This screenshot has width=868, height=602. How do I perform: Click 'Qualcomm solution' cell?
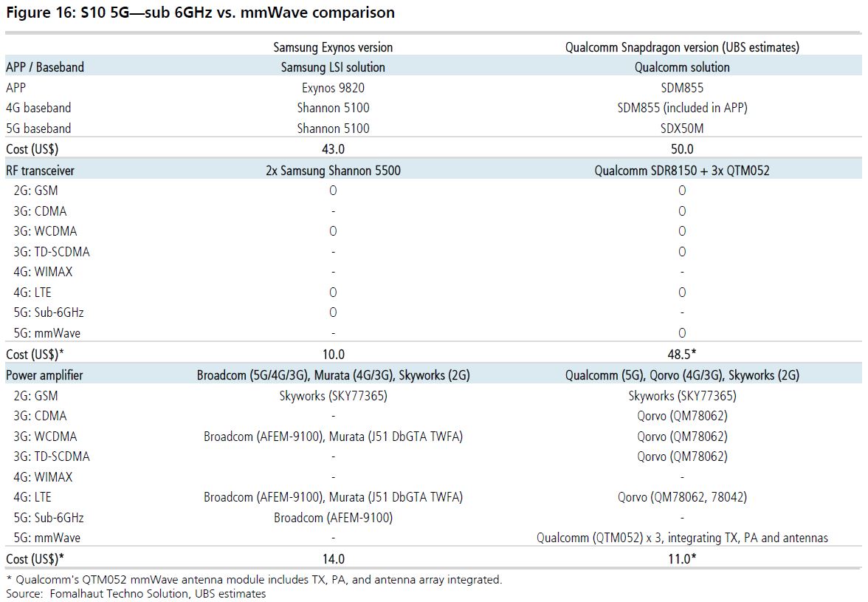pyautogui.click(x=682, y=67)
